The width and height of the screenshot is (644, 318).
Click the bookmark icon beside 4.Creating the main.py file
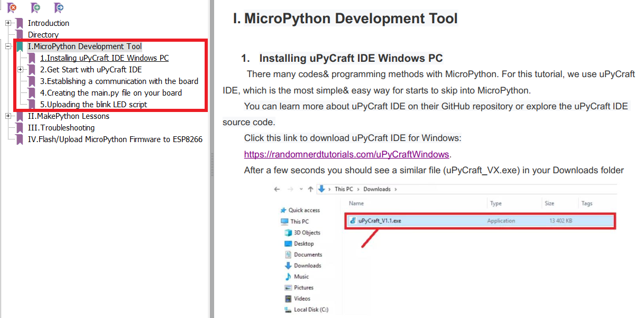(32, 93)
